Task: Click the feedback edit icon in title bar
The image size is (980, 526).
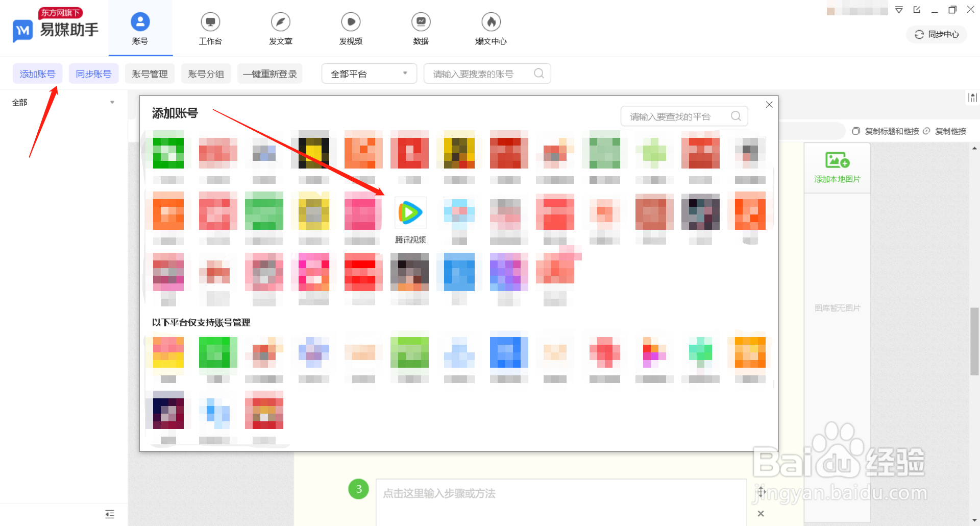Action: point(917,10)
